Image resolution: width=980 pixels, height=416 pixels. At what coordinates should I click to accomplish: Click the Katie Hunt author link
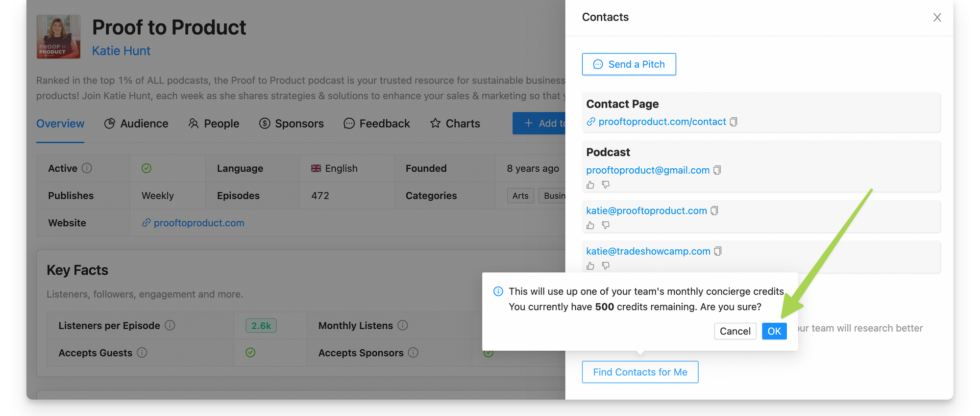click(x=121, y=51)
